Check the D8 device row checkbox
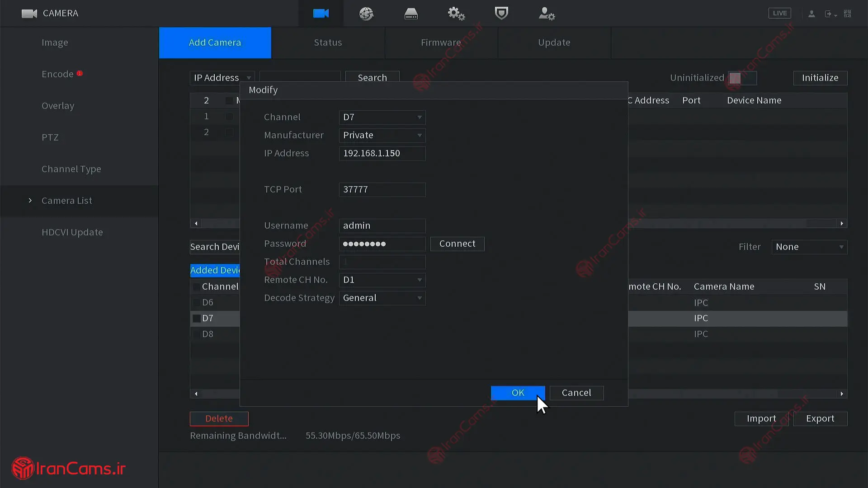 196,334
